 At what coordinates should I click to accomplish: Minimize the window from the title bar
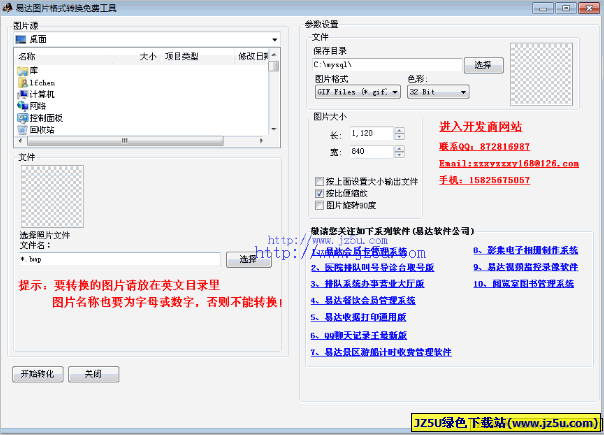tap(543, 8)
